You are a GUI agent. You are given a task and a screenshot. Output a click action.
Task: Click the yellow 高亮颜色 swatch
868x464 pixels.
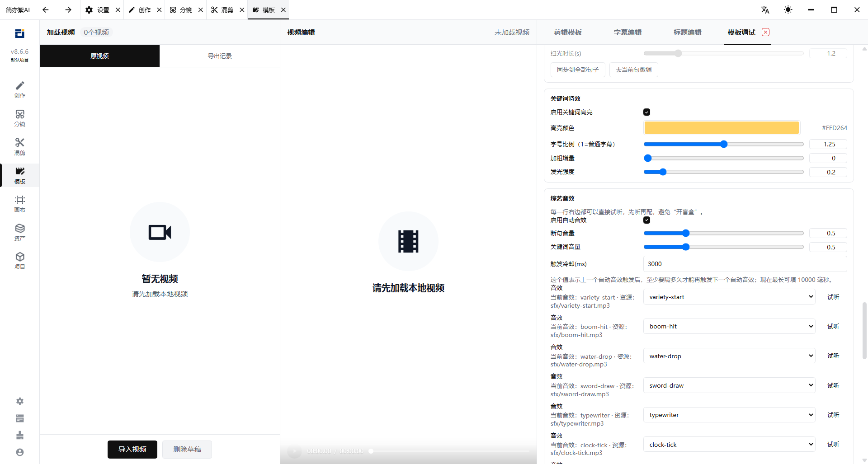pyautogui.click(x=722, y=128)
